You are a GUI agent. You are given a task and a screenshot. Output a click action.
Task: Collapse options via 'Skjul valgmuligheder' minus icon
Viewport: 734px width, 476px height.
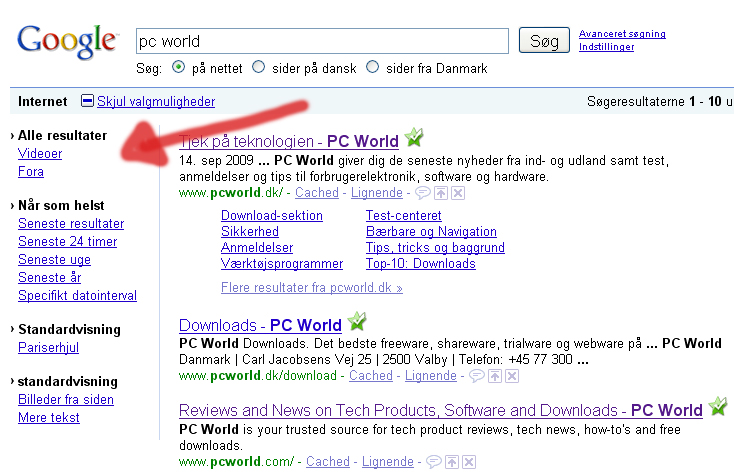[87, 101]
